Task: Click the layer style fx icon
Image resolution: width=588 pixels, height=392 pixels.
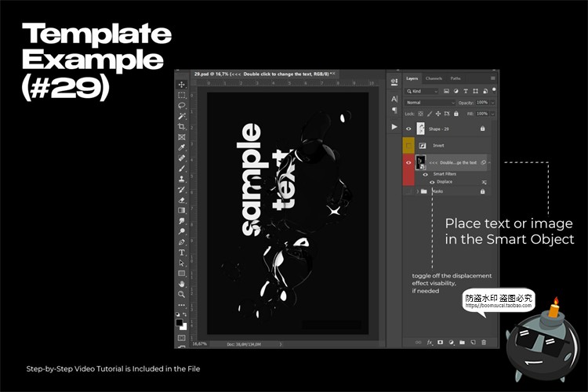Action: point(429,342)
